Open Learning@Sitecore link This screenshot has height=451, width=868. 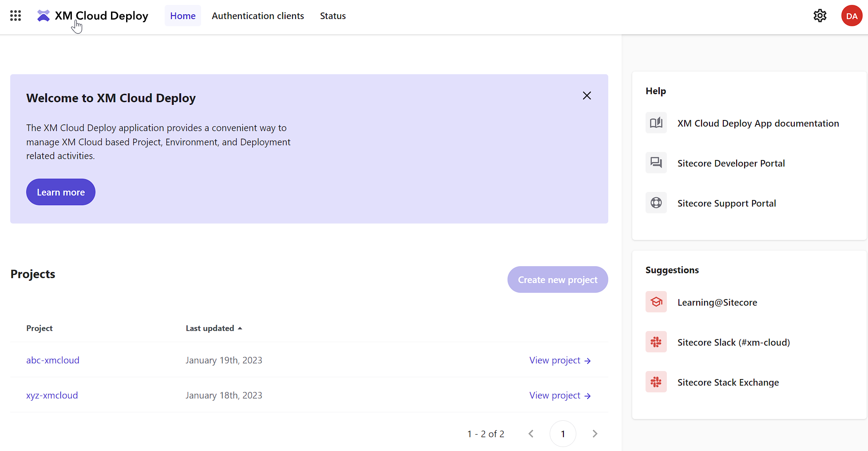pos(717,303)
